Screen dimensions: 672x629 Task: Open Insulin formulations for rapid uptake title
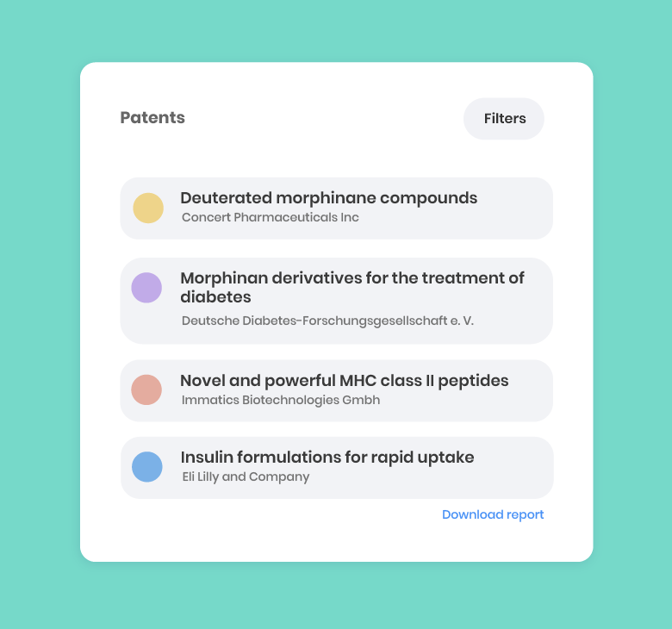click(x=327, y=458)
